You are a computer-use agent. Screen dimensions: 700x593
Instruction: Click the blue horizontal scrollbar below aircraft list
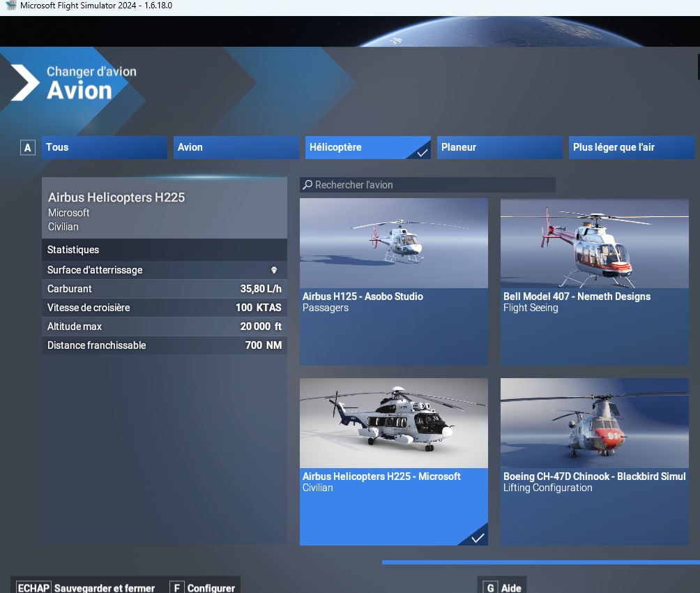[540, 562]
